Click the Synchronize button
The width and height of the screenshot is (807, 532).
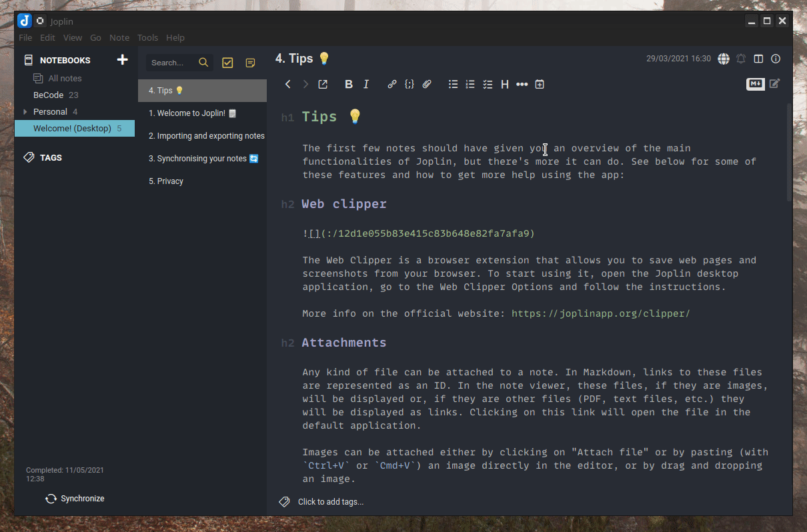coord(75,499)
